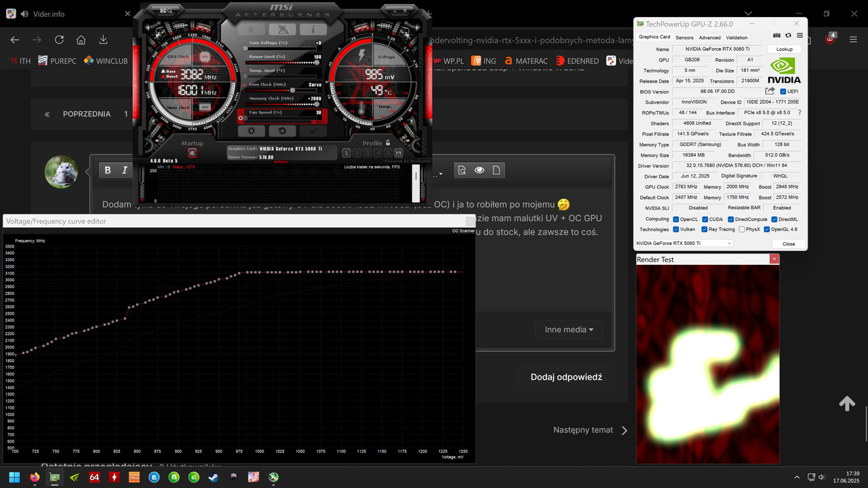The image size is (868, 488).
Task: Toggle the OpenCL checkbox in GPU-Z
Action: coord(676,219)
